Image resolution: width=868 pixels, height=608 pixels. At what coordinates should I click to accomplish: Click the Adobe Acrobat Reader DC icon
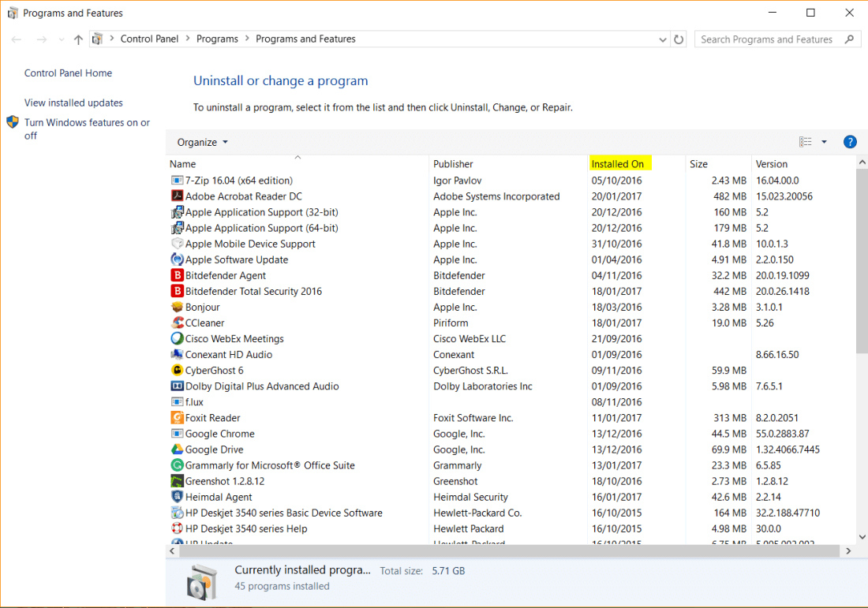[x=177, y=196]
